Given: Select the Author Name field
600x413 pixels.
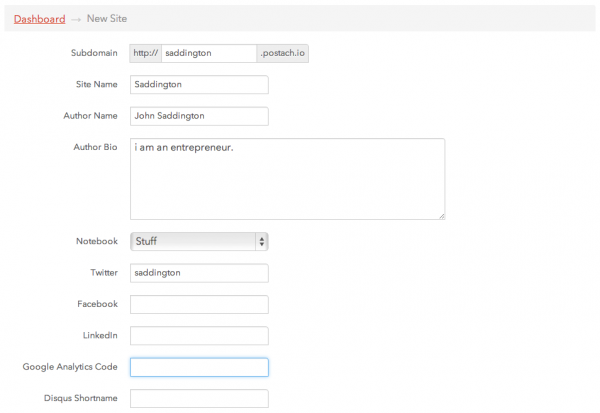Looking at the screenshot, I should click(199, 116).
